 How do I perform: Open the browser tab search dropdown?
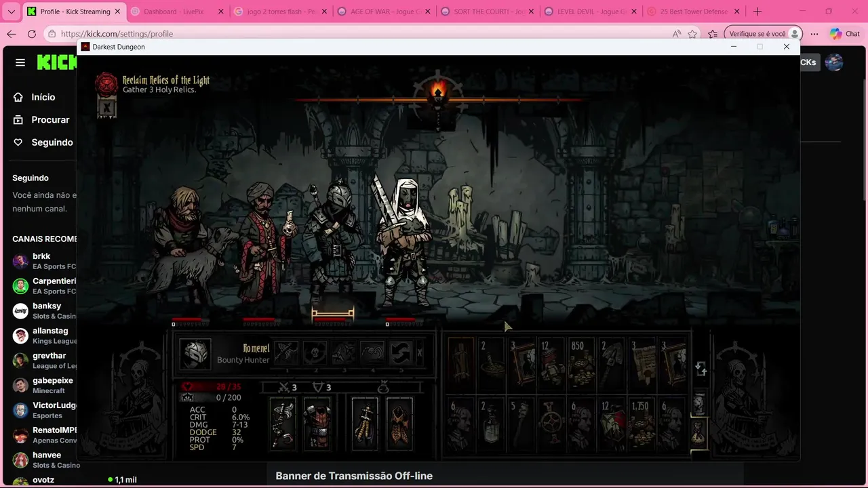(11, 12)
